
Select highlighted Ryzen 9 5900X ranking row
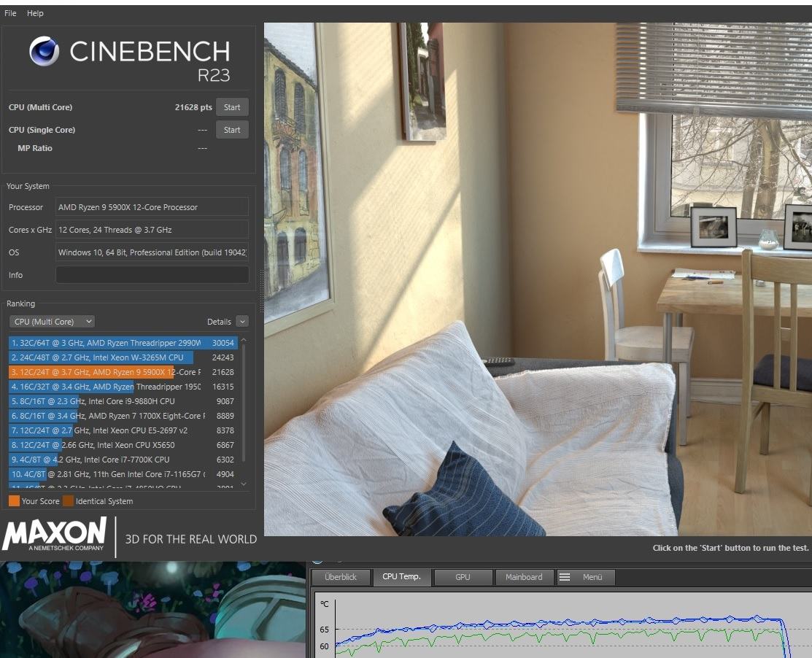[x=123, y=372]
